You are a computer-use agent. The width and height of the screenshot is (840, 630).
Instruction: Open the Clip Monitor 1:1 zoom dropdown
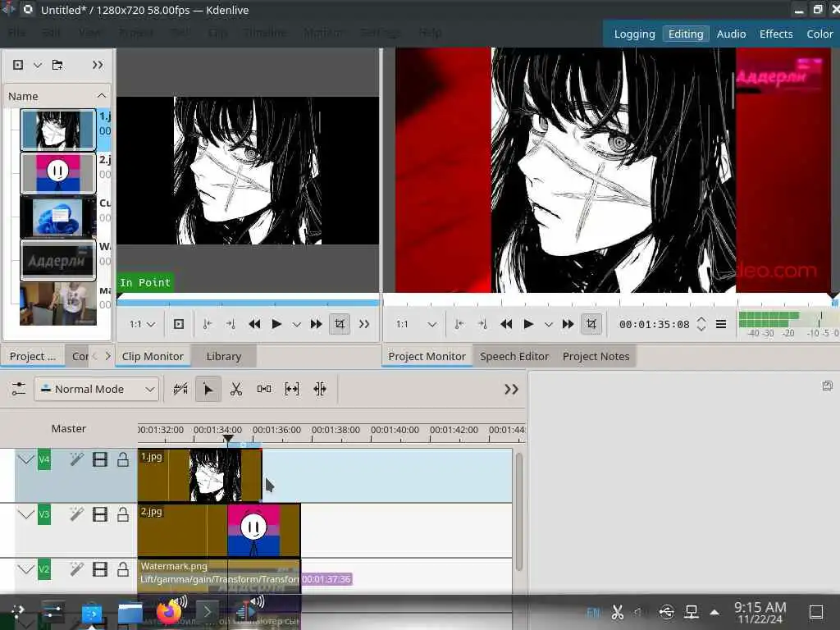142,324
